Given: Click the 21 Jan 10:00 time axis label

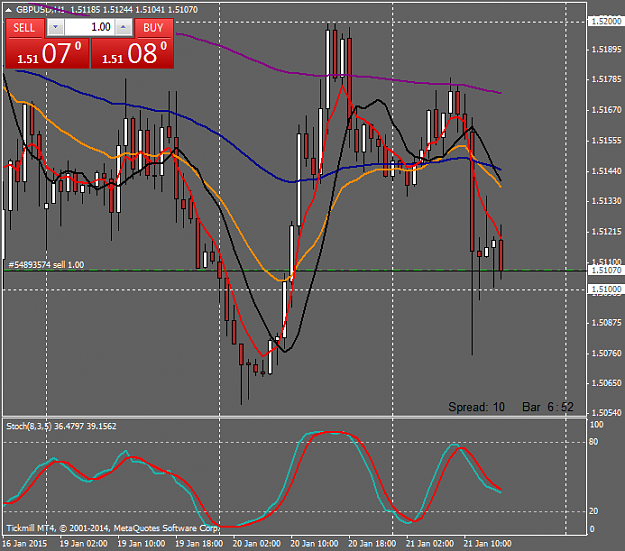Looking at the screenshot, I should (x=487, y=543).
